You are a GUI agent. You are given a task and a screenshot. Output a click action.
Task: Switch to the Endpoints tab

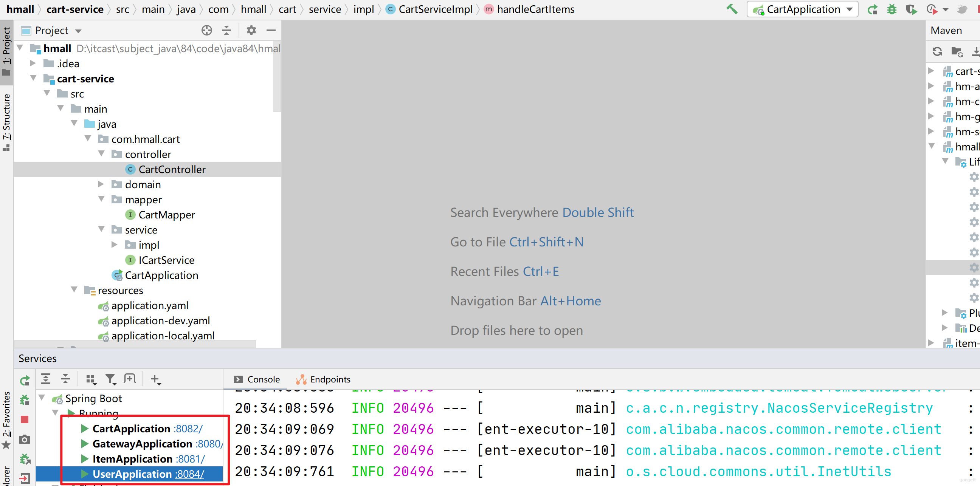[323, 379]
